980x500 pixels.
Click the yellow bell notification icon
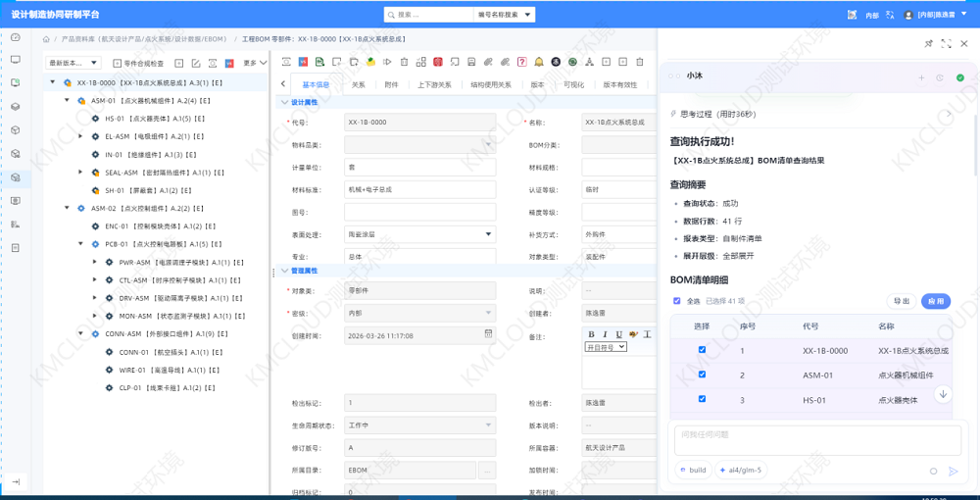(538, 61)
